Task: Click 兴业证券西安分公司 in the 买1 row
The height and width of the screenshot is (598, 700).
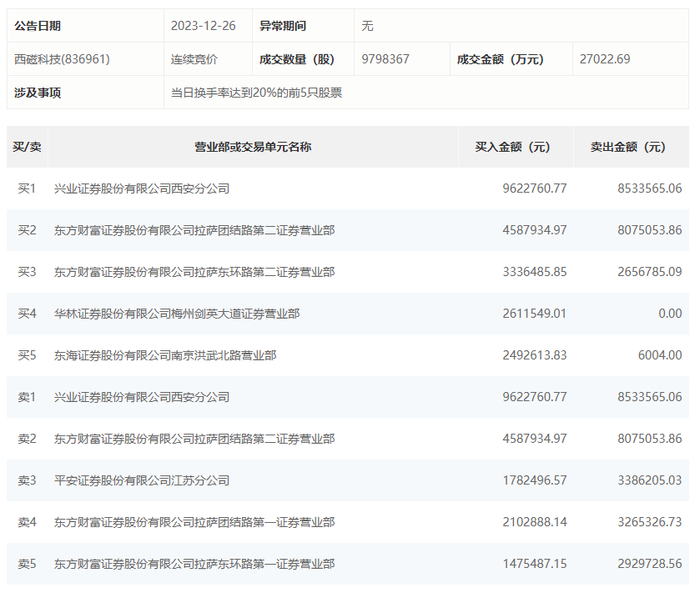Action: click(142, 188)
